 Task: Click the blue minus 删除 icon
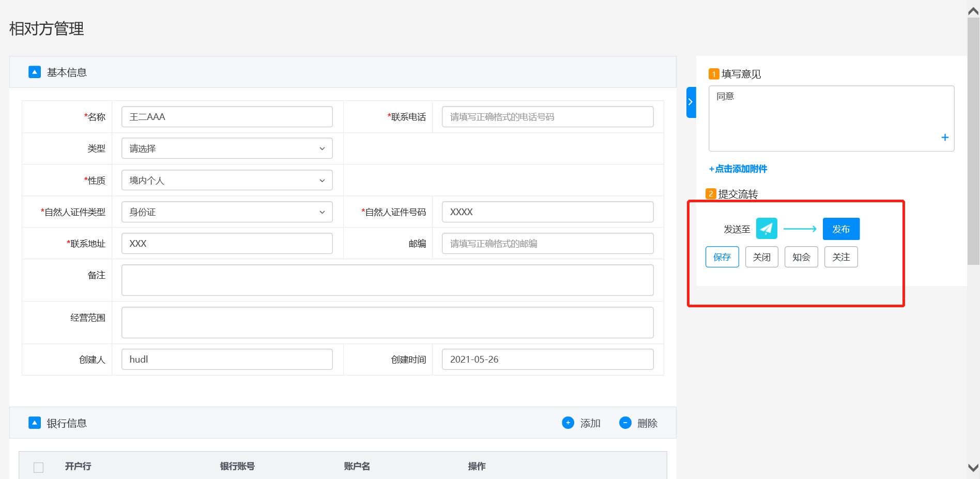625,423
